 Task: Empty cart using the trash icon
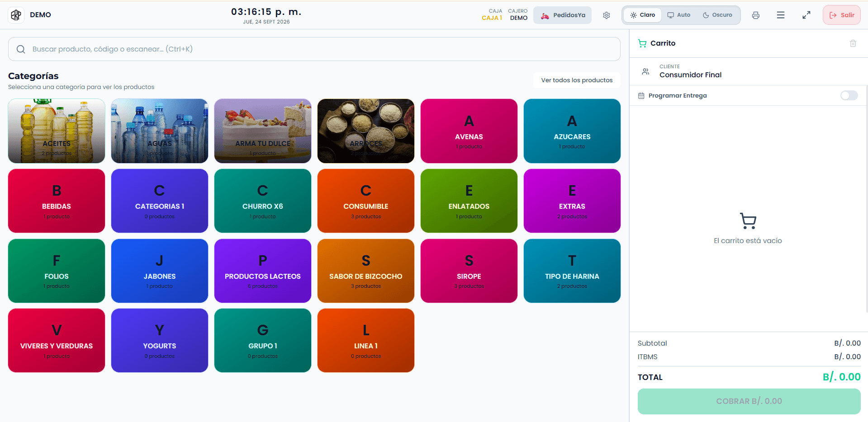tap(853, 43)
